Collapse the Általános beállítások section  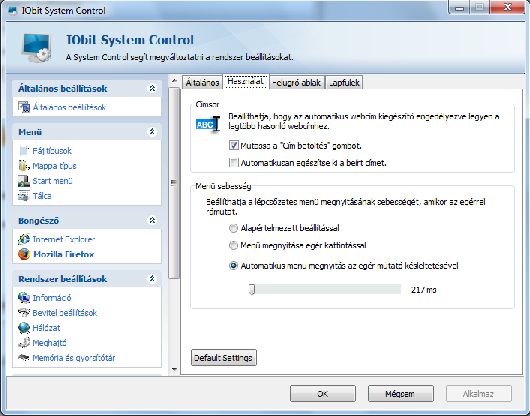(152, 88)
